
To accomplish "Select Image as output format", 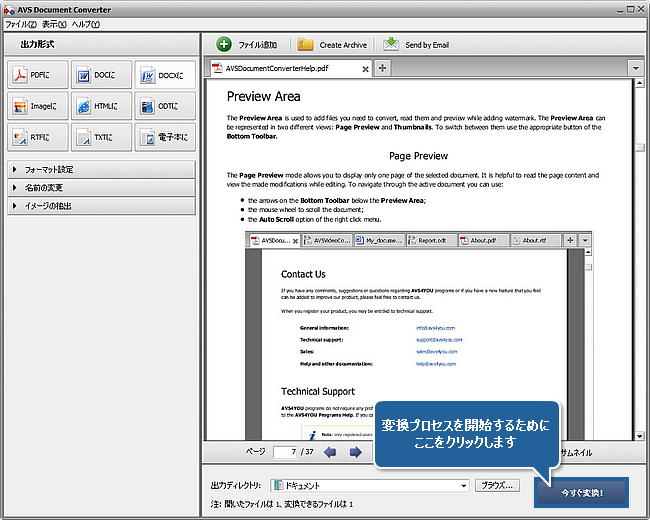I will click(38, 106).
